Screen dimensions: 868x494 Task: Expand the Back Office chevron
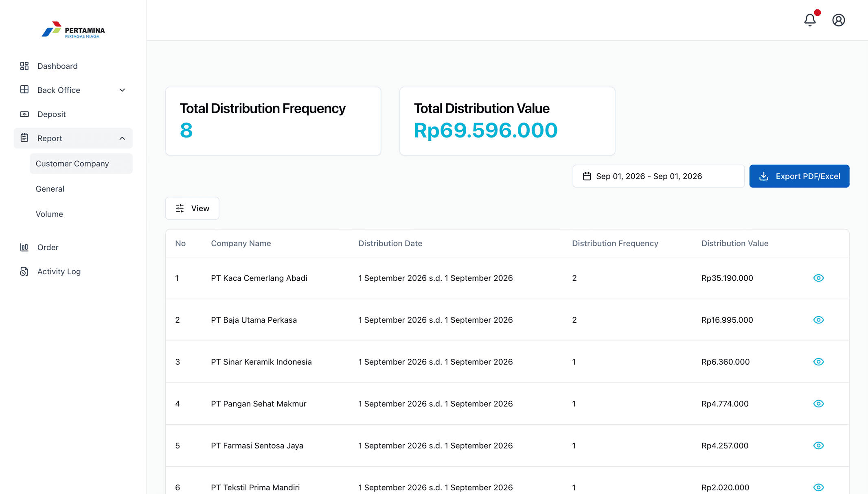click(122, 90)
